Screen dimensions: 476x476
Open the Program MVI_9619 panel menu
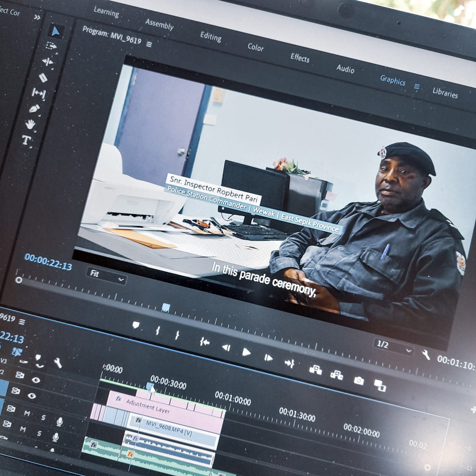[x=149, y=44]
